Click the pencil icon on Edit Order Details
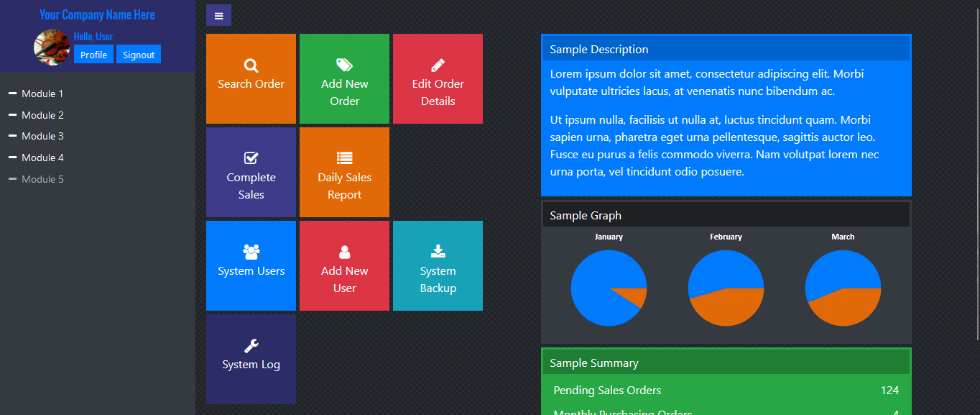 click(438, 65)
